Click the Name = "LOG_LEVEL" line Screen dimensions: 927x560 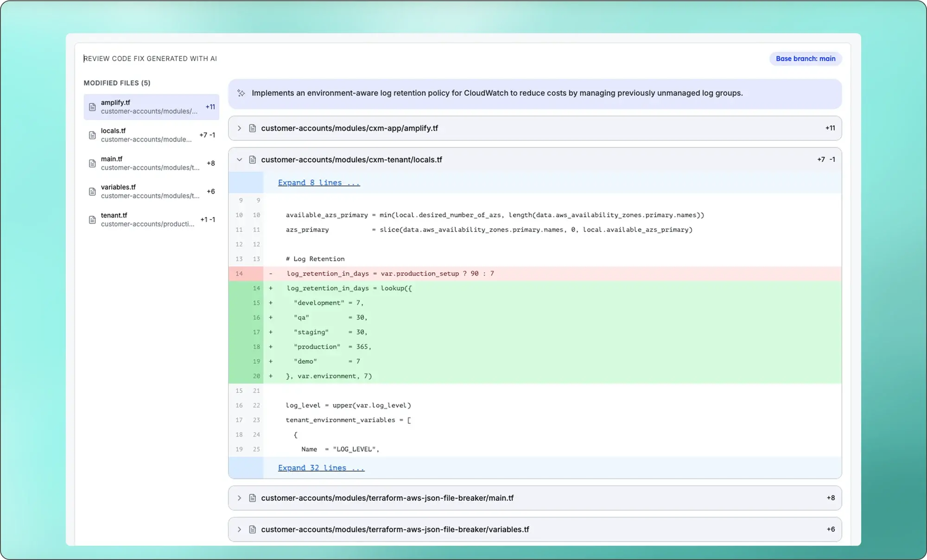[x=535, y=450]
